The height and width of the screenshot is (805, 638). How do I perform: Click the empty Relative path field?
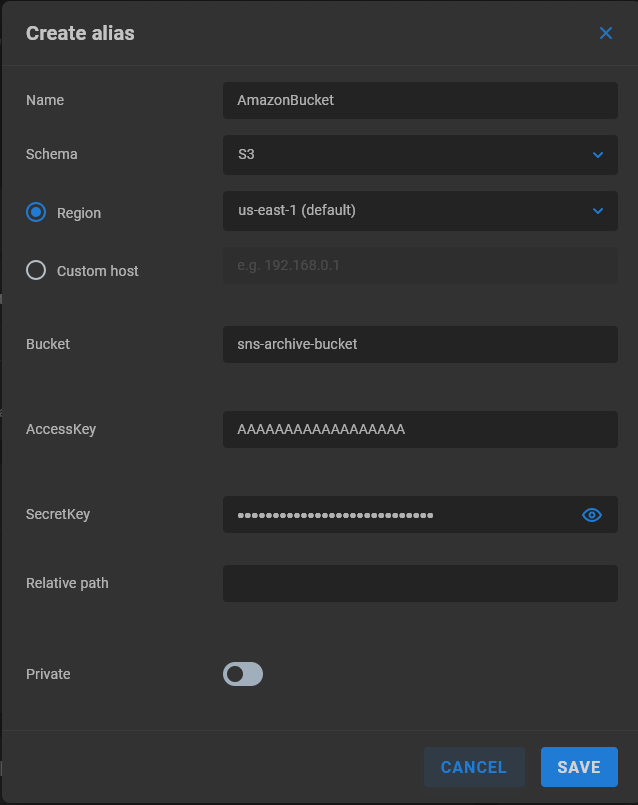420,583
